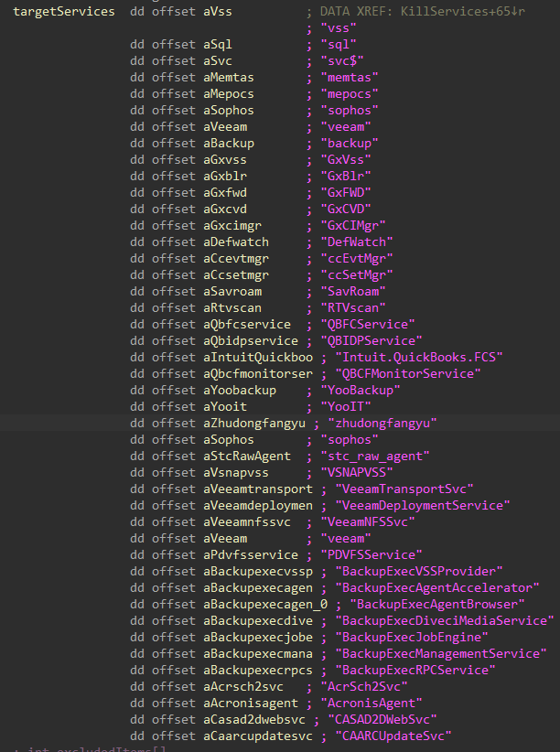Click the aQbcfmonitorser offset symbol
This screenshot has width=560, height=752.
click(258, 374)
